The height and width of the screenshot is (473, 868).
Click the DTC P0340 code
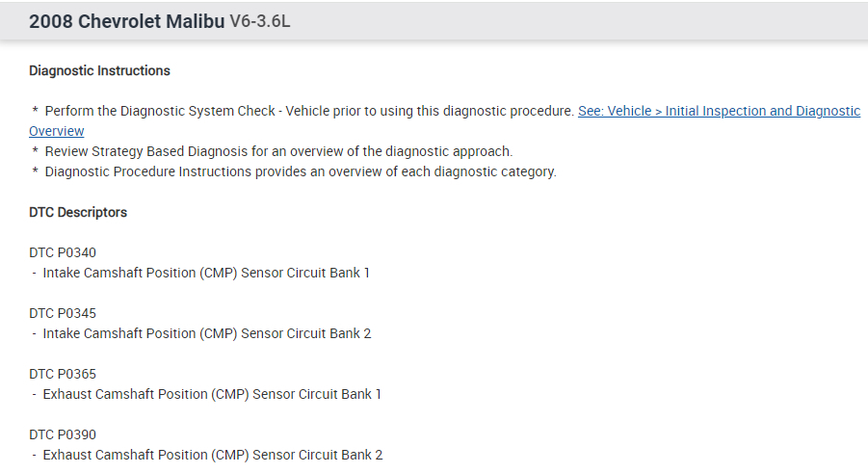[63, 252]
